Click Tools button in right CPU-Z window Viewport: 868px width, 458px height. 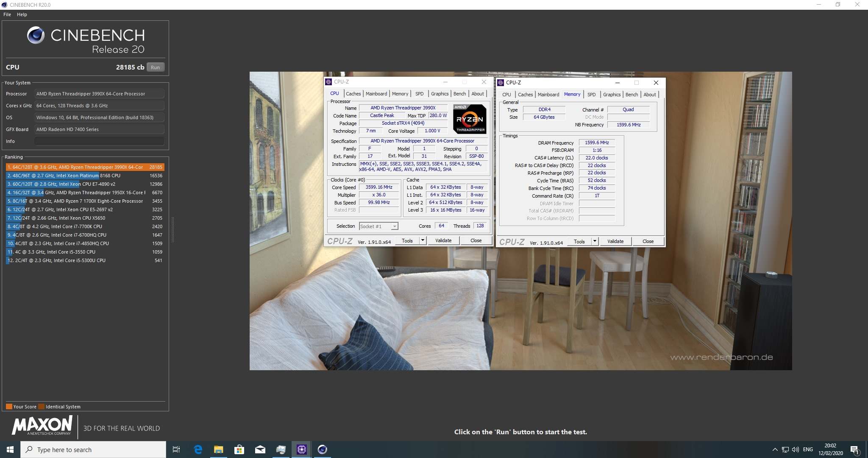[579, 241]
